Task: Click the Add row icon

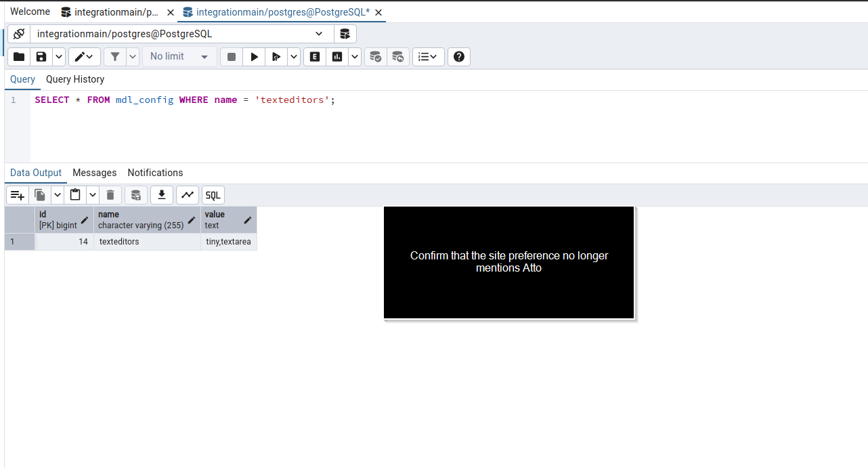Action: 18,195
